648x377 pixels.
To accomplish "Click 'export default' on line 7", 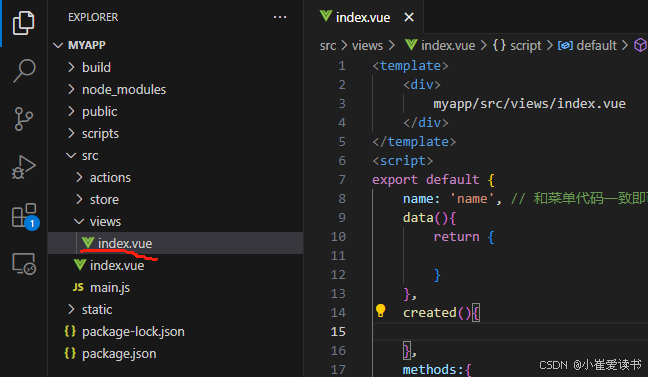I will (426, 180).
